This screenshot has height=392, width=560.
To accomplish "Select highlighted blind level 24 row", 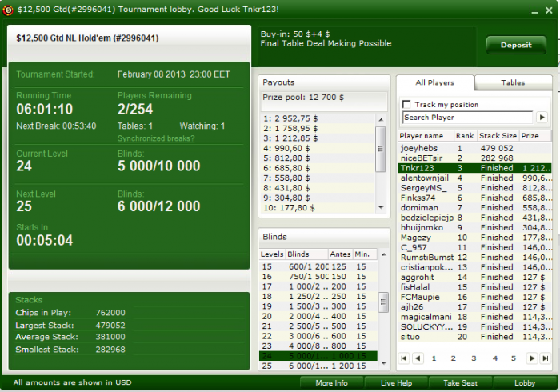I will [318, 356].
